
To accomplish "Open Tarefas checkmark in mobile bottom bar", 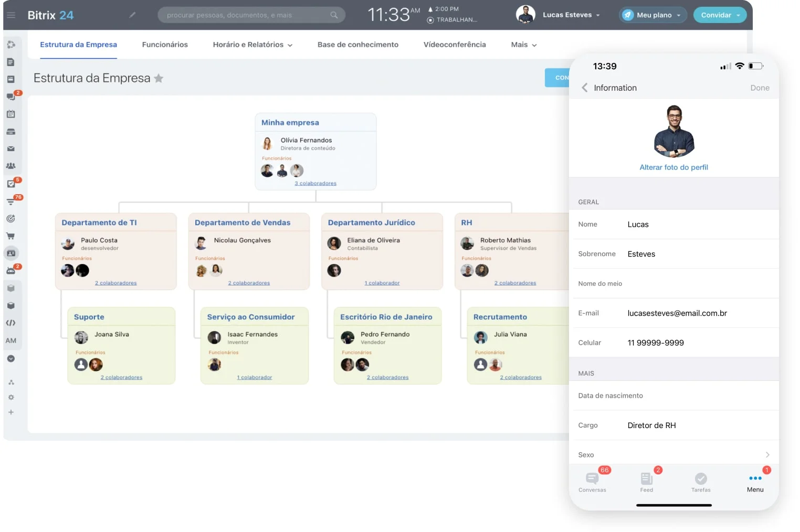I will click(x=701, y=482).
